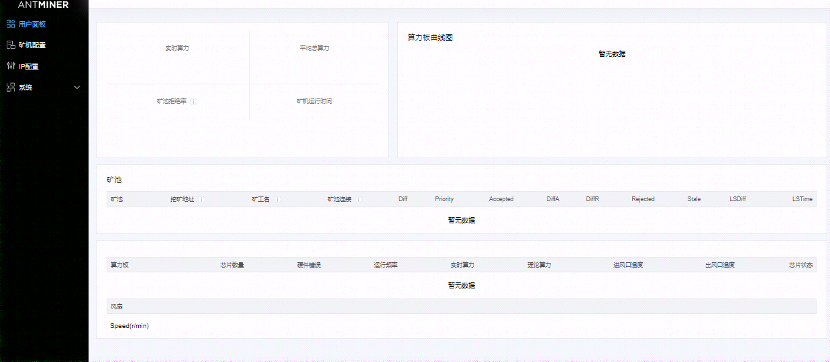Screen dimensions: 830x362
Task: Click the Diff column header
Action: coord(403,199)
